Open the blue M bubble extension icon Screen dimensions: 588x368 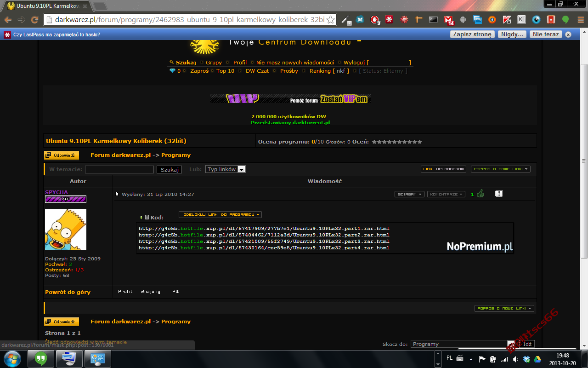point(360,20)
